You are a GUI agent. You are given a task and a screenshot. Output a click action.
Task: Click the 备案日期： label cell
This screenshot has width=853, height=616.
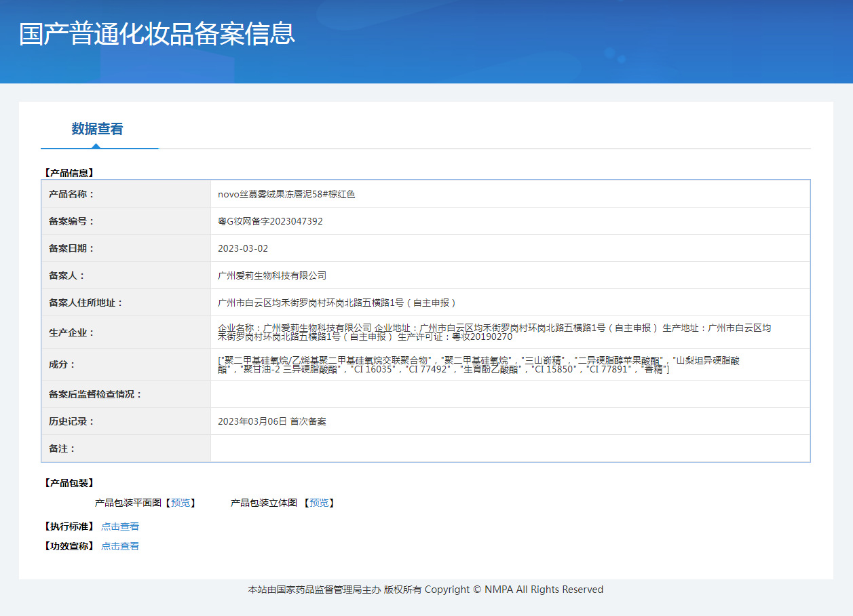coord(126,248)
